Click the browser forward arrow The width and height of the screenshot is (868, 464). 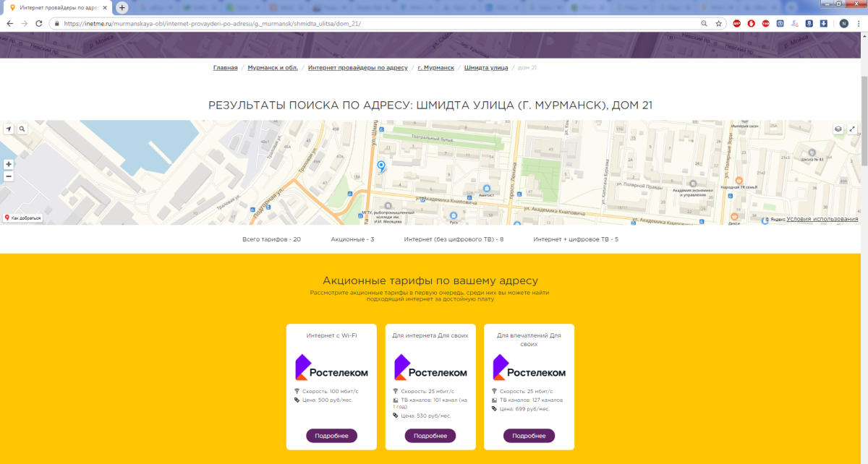(x=25, y=23)
